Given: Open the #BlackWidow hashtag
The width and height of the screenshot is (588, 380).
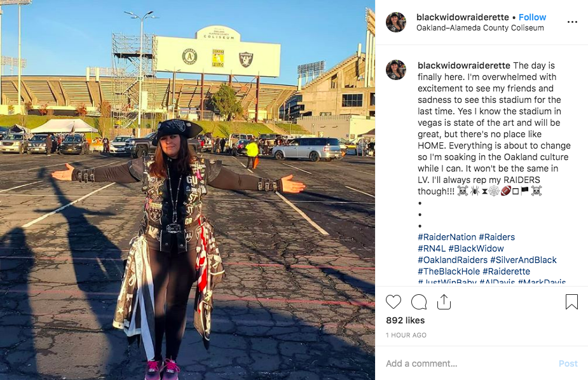Looking at the screenshot, I should 476,248.
